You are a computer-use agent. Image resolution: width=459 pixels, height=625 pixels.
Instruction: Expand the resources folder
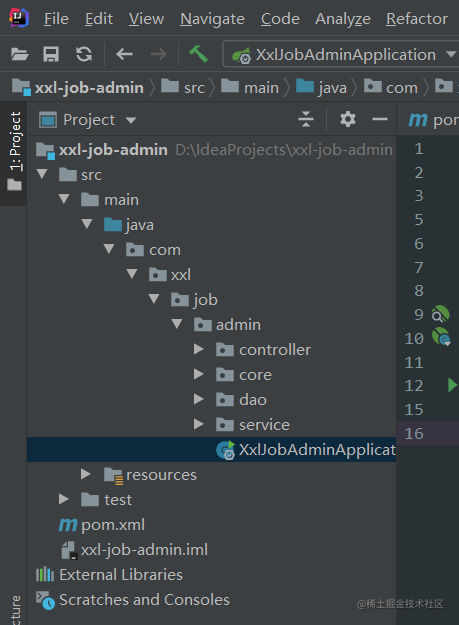click(85, 474)
